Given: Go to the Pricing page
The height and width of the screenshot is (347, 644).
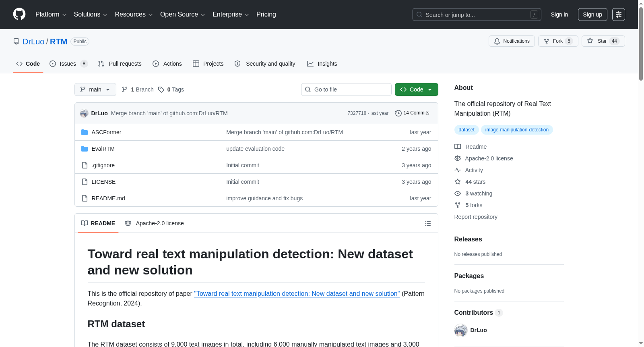Looking at the screenshot, I should [x=266, y=15].
